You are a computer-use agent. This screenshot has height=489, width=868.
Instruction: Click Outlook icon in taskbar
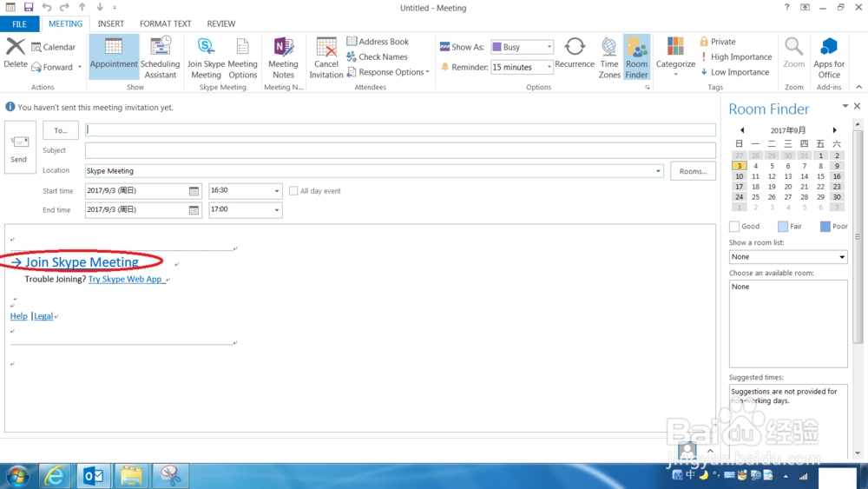click(x=93, y=476)
